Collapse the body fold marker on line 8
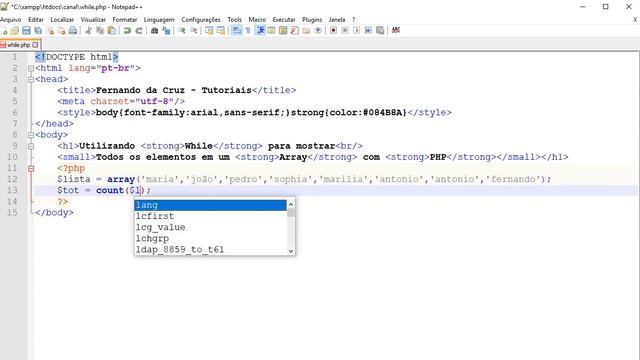The image size is (640, 360). click(31, 135)
